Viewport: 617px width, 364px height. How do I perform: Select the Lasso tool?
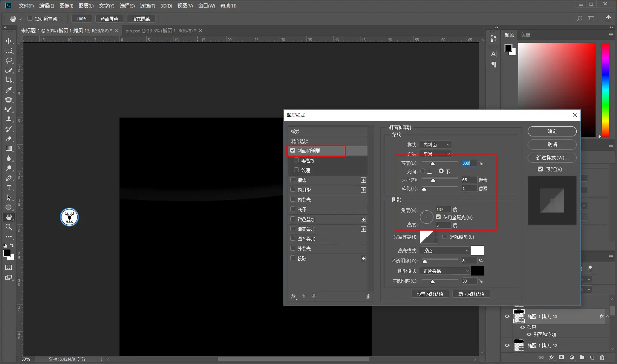[x=9, y=60]
